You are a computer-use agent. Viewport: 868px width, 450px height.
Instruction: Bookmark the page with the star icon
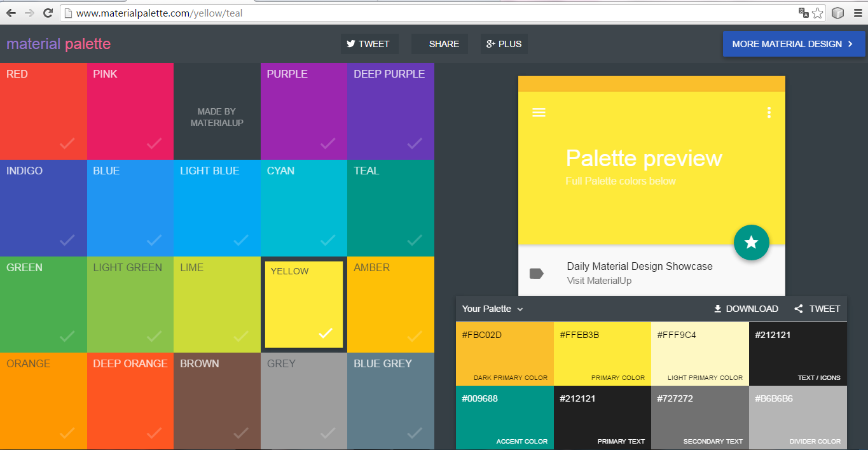(x=818, y=13)
